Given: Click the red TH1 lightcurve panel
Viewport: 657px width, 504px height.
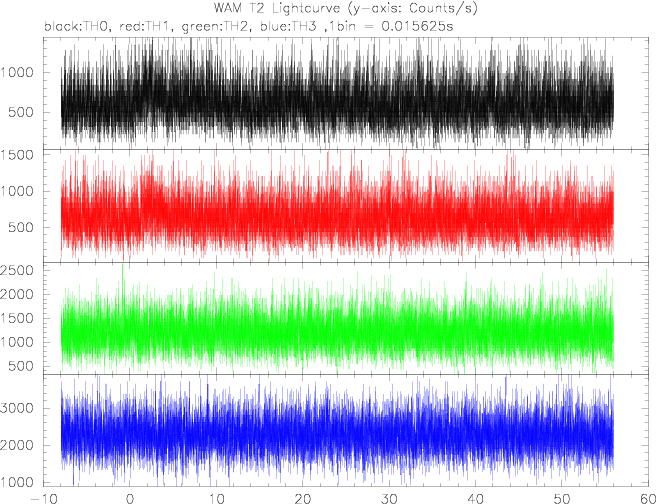Looking at the screenshot, I should coord(347,206).
